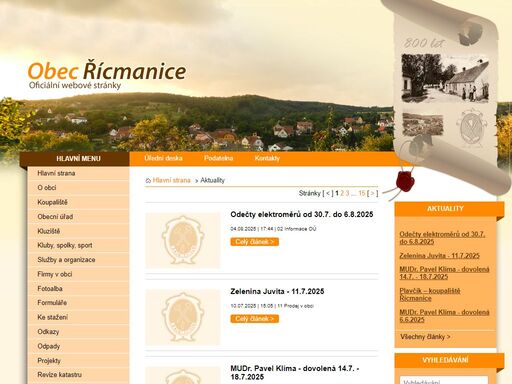Open Formuláře menu item
Viewport: 512px width, 384px height.
79,303
